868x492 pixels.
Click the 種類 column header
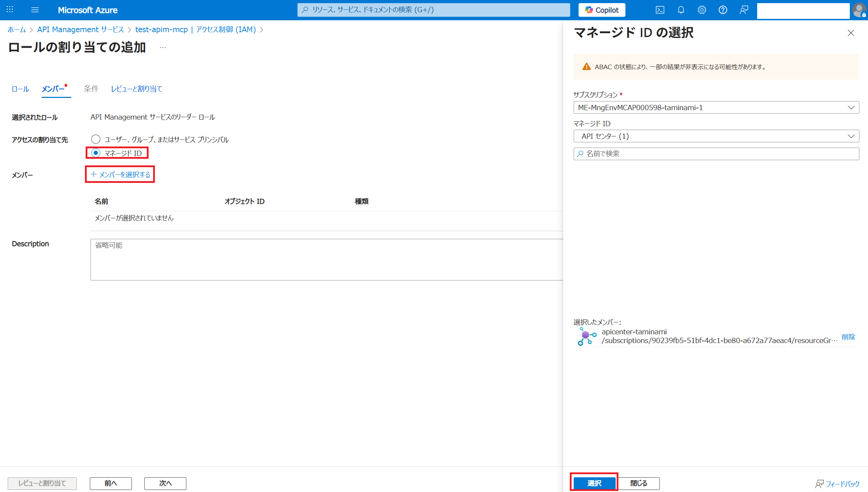click(361, 201)
